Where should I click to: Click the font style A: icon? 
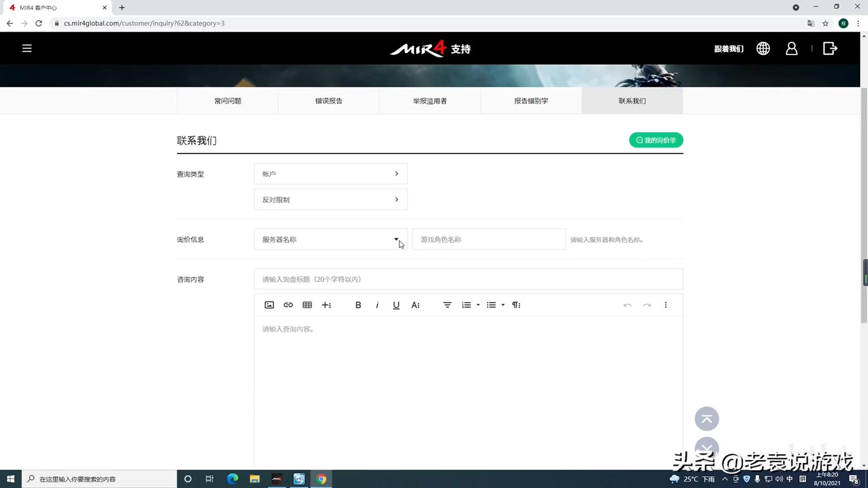[x=415, y=305]
